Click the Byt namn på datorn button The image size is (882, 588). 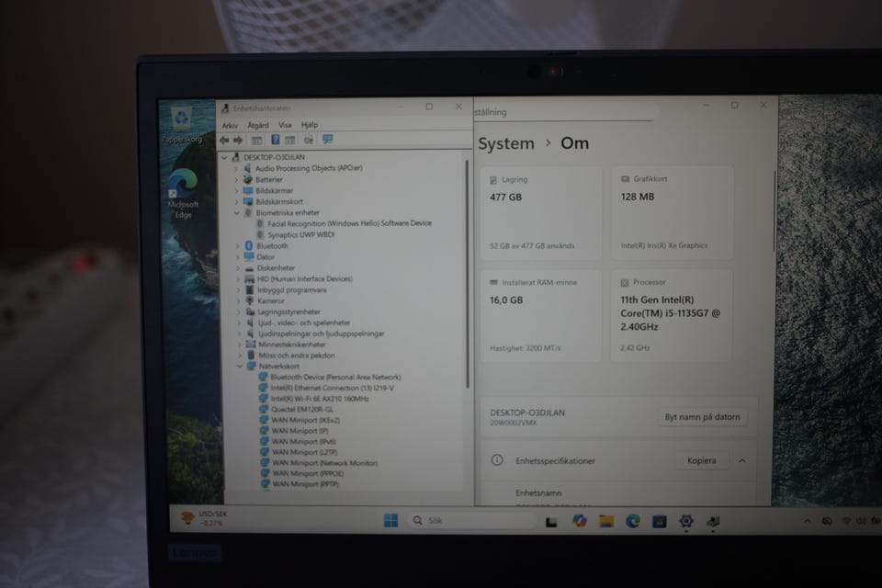(x=702, y=417)
